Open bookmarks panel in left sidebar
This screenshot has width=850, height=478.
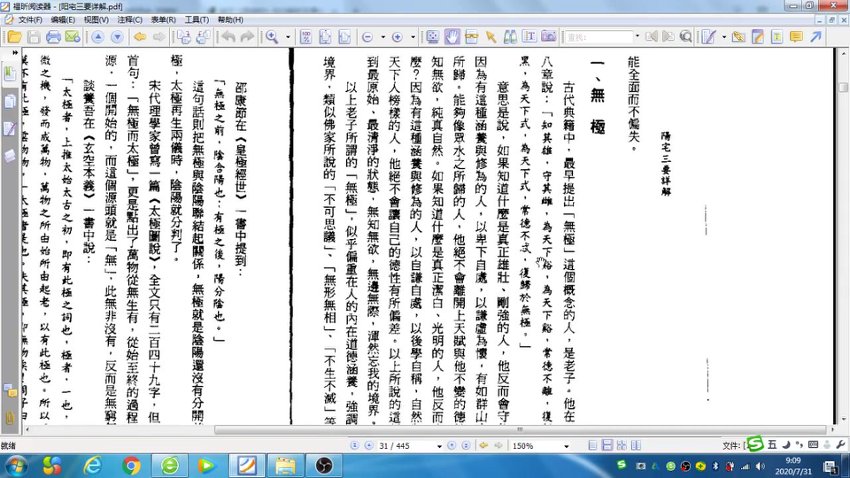[x=10, y=74]
